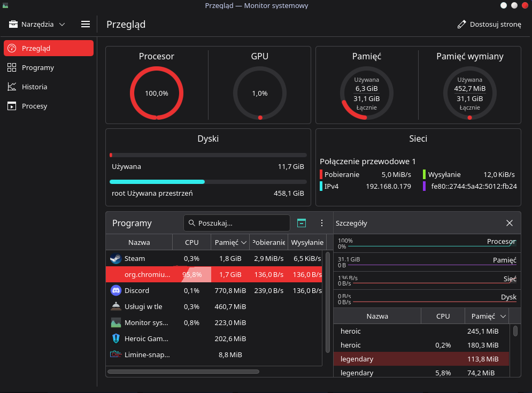Click the Procesy sidebar icon
Image resolution: width=532 pixels, height=393 pixels.
[x=12, y=106]
